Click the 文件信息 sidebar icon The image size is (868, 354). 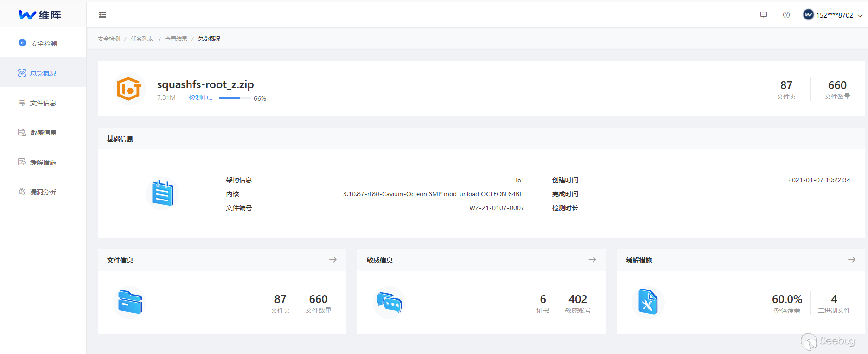click(x=22, y=103)
